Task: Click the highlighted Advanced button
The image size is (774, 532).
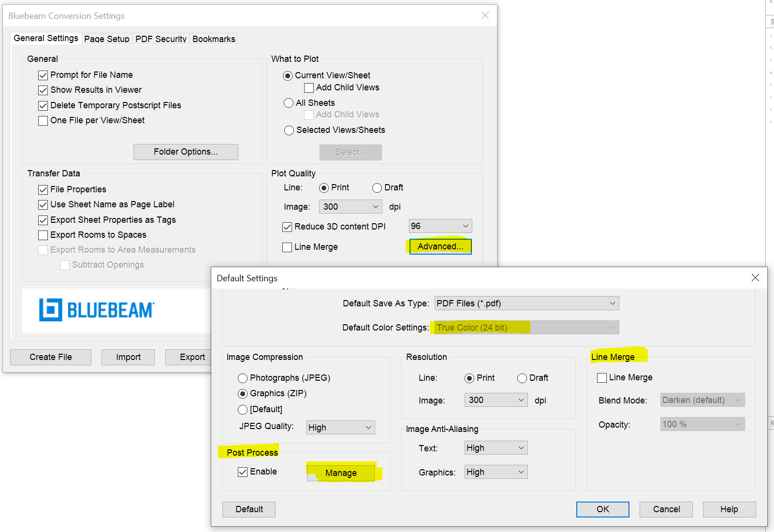Action: click(x=439, y=246)
